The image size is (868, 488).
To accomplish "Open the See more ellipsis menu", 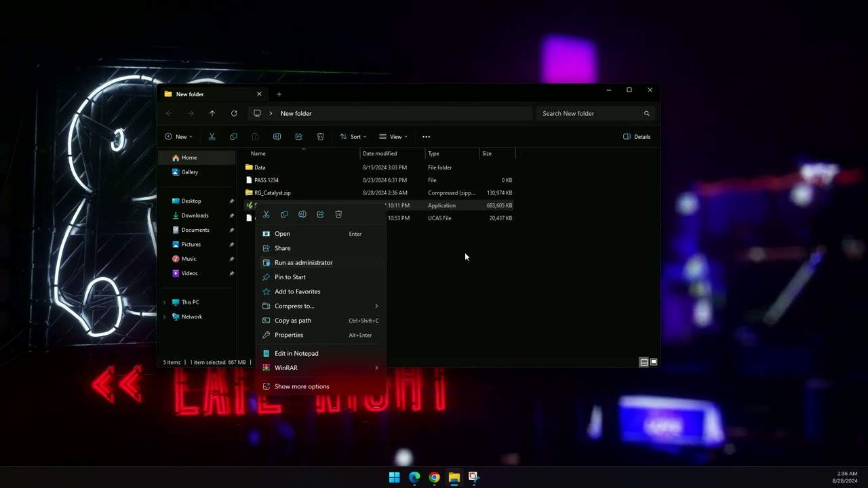I will coord(426,136).
